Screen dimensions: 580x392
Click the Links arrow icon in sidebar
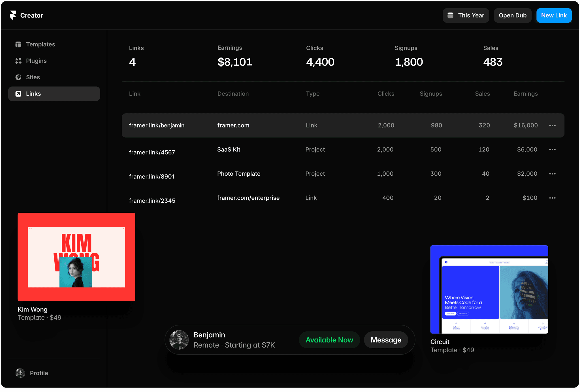click(x=18, y=94)
